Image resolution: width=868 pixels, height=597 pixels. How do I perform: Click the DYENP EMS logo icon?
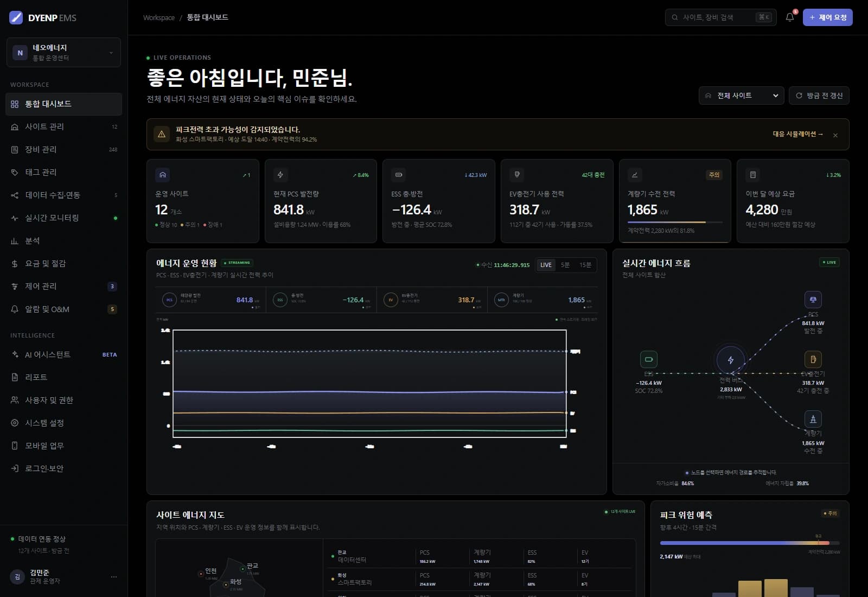16,17
